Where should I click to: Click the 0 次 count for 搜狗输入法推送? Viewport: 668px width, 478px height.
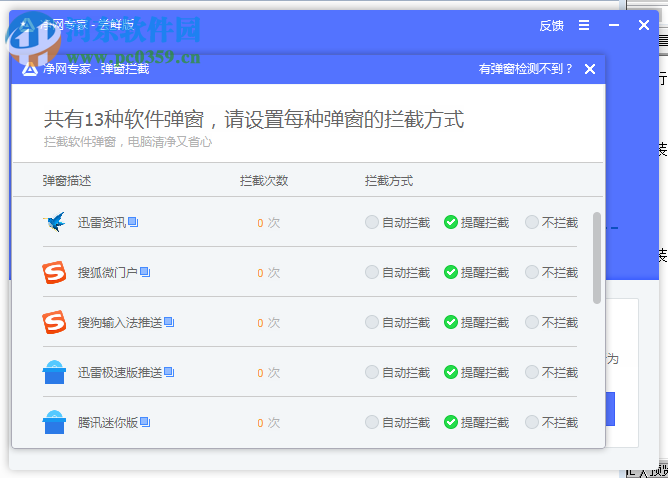coord(268,323)
